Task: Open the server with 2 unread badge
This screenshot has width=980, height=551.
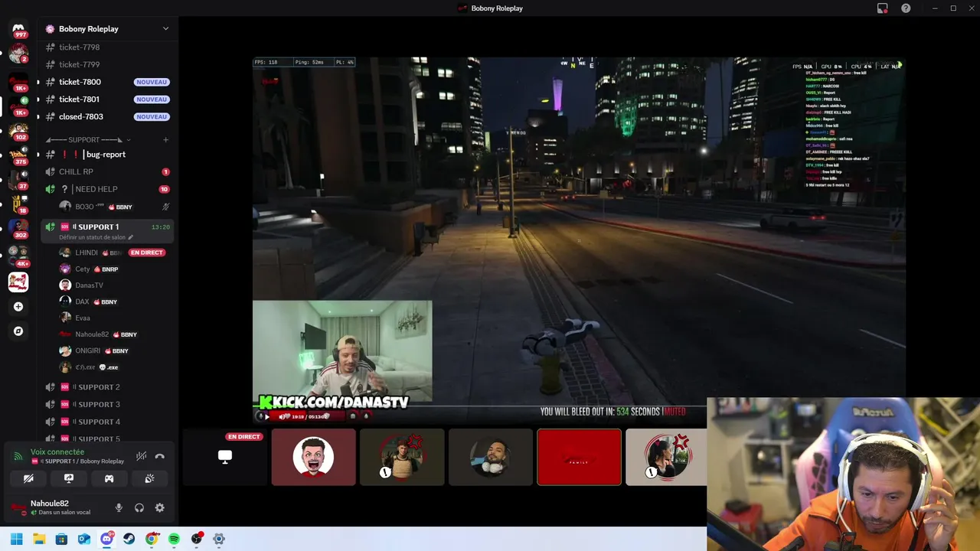Action: pyautogui.click(x=18, y=53)
